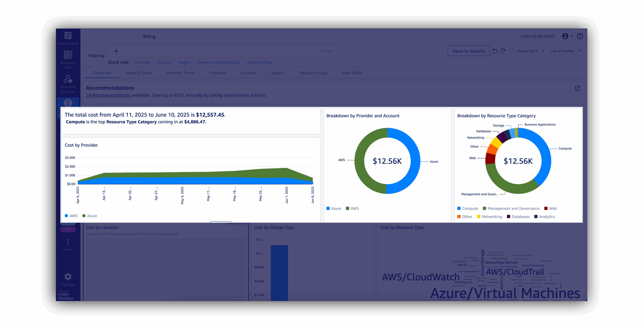Toggle Analytics legend item

(545, 217)
